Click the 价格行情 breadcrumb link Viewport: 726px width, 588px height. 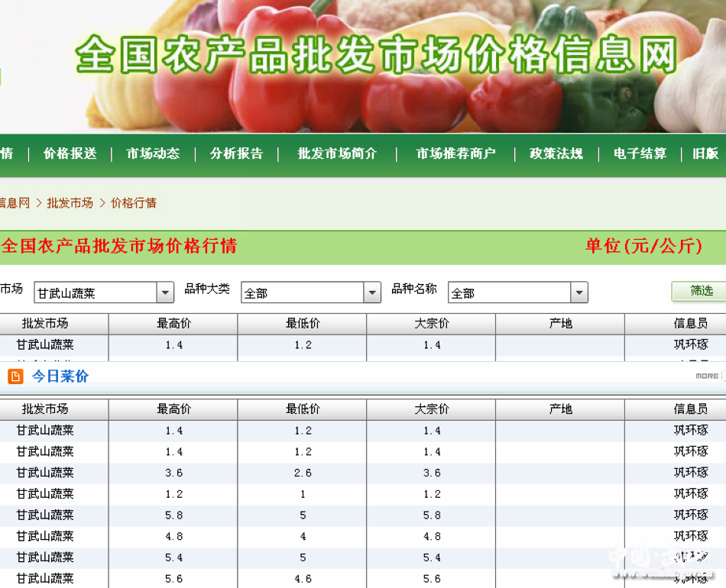(x=134, y=203)
